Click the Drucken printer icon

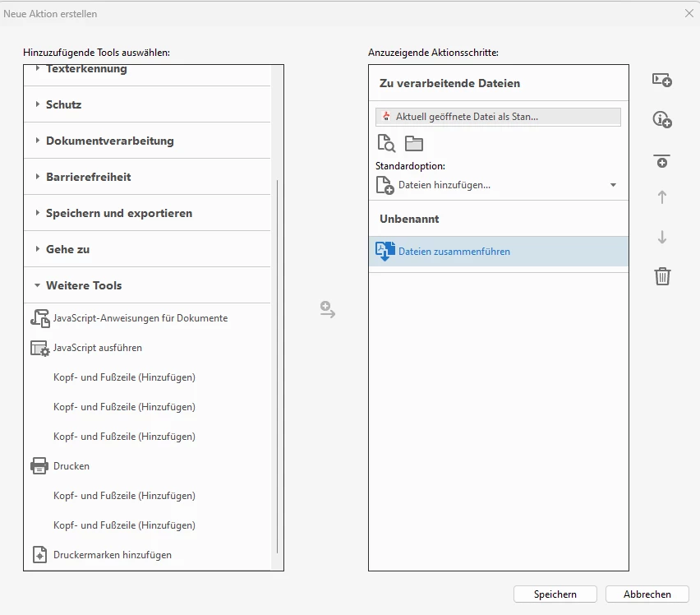(39, 466)
